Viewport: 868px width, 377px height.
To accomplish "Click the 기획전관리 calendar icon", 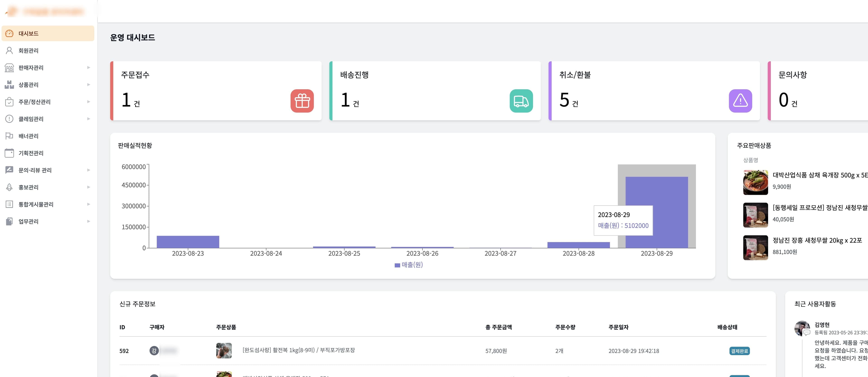I will 9,153.
